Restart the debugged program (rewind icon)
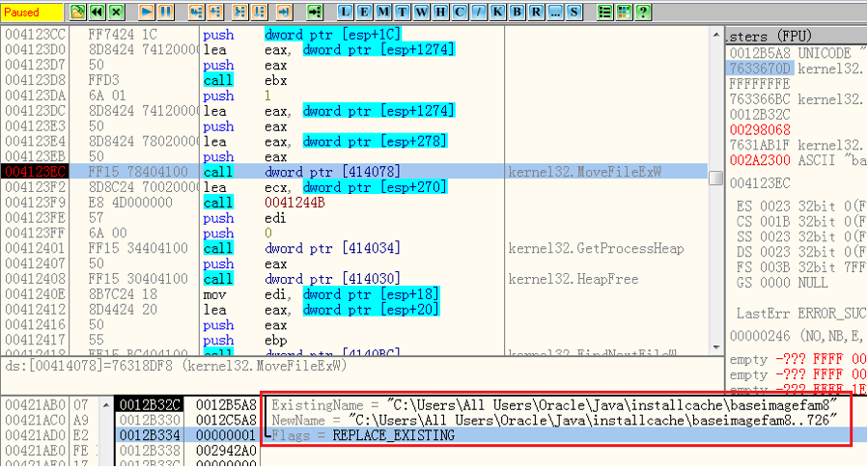This screenshot has height=469, width=868. tap(97, 12)
